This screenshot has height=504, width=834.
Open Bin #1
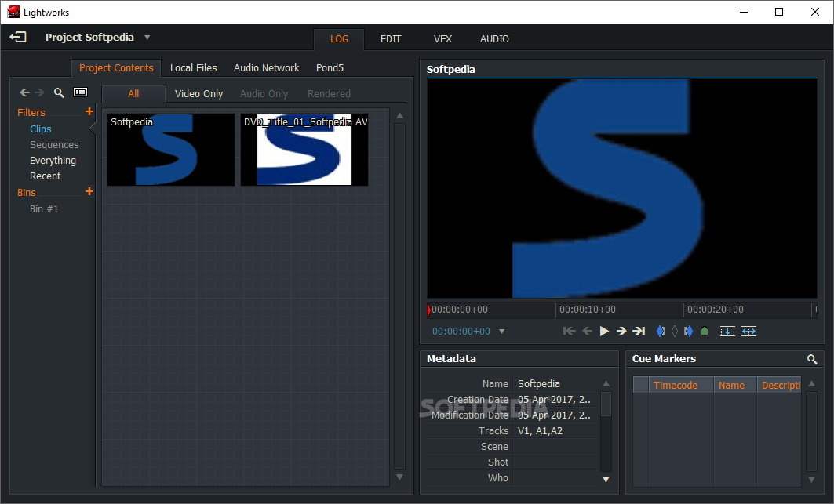click(x=44, y=209)
